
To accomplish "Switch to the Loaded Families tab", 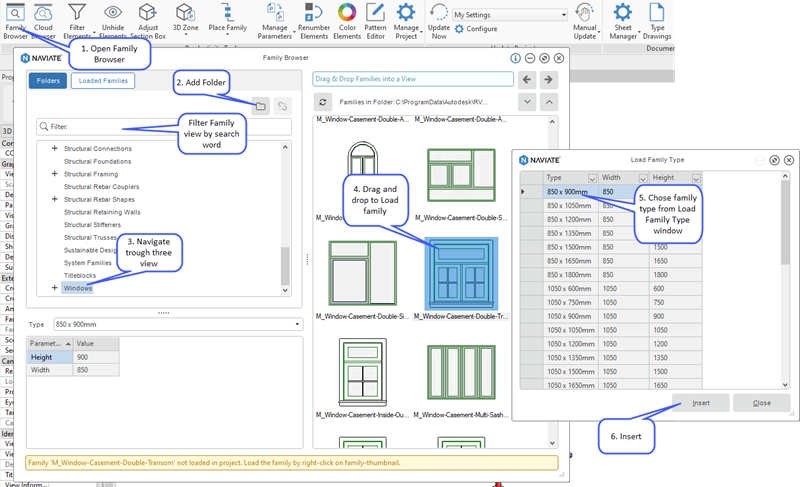I will point(103,80).
